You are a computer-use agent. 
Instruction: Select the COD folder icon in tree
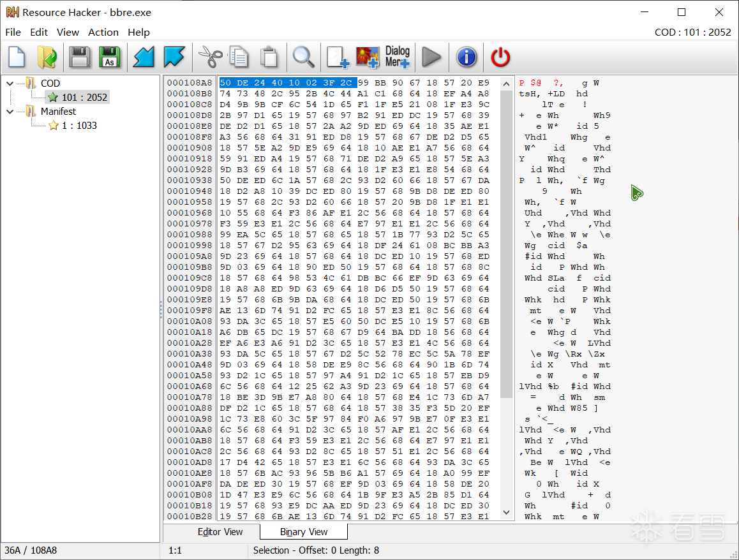31,84
